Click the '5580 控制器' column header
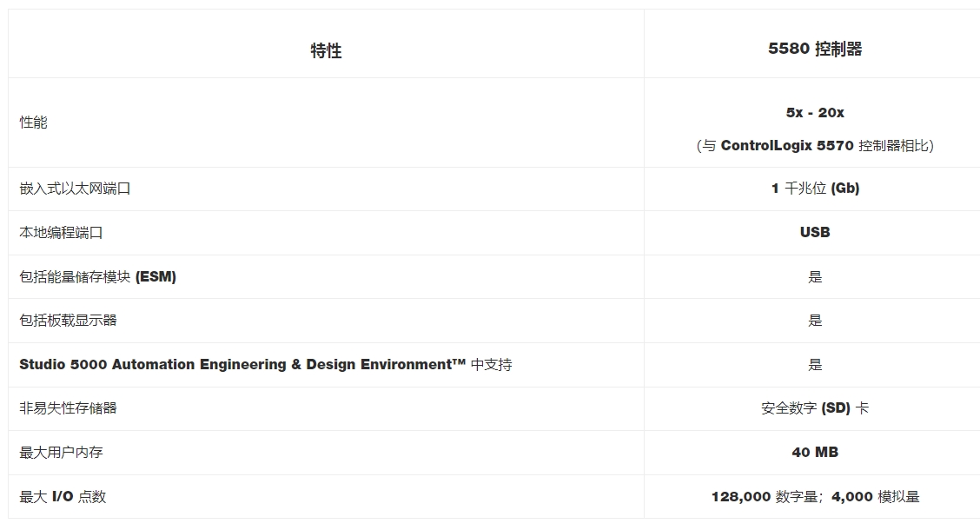The image size is (980, 530). 815,49
